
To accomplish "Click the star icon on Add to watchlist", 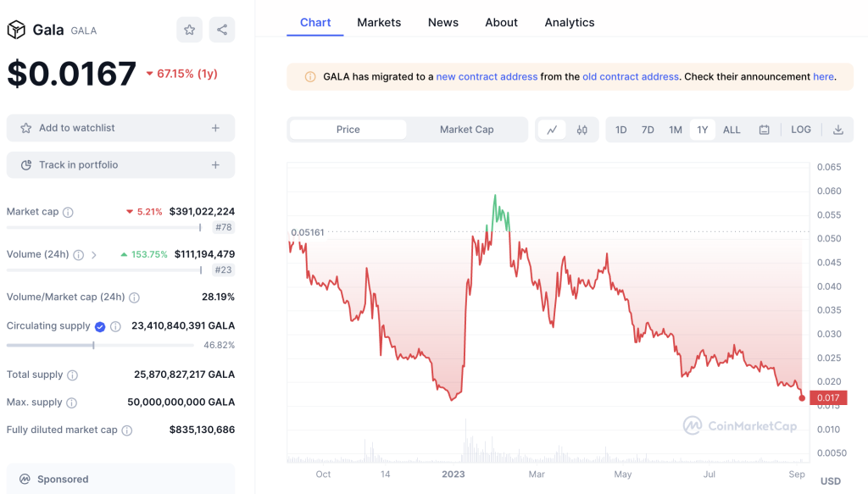I will [26, 128].
